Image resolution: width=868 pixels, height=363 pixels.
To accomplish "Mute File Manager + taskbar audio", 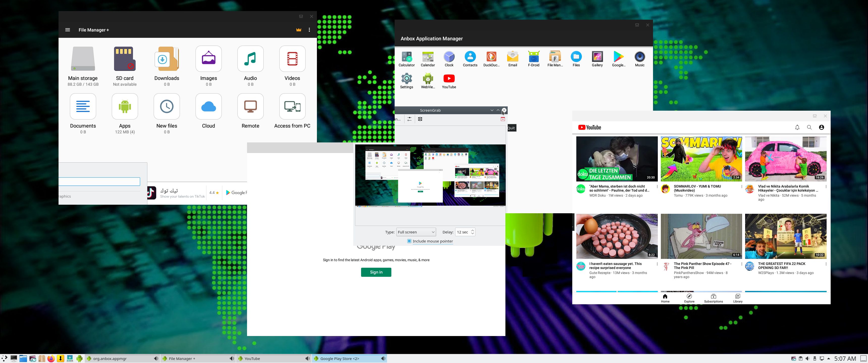I will (x=232, y=359).
